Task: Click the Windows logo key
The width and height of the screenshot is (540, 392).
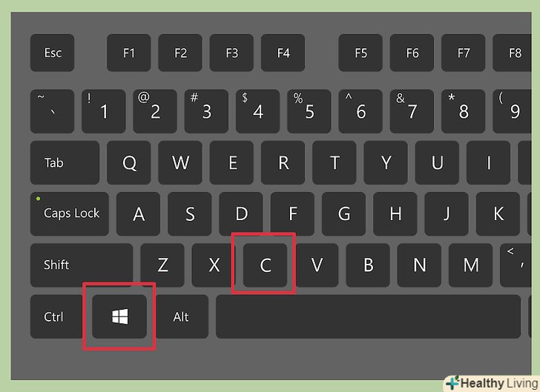Action: pyautogui.click(x=119, y=316)
